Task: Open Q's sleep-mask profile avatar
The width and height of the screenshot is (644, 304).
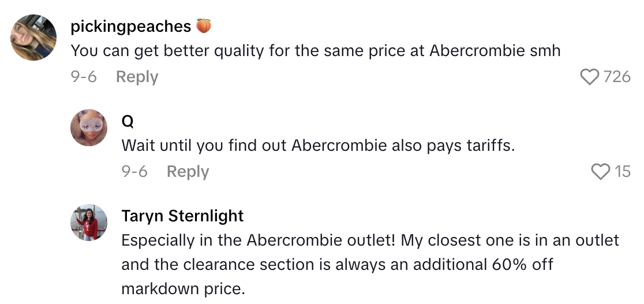Action: (x=89, y=128)
